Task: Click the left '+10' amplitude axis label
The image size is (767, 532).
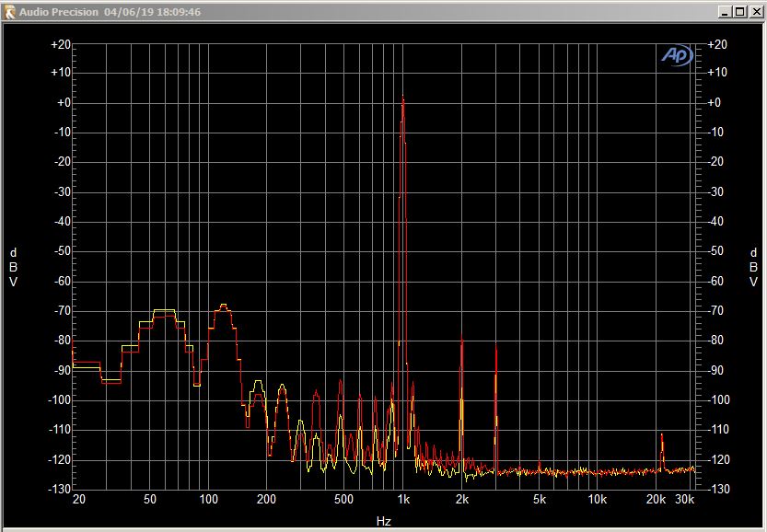Action: tap(61, 73)
